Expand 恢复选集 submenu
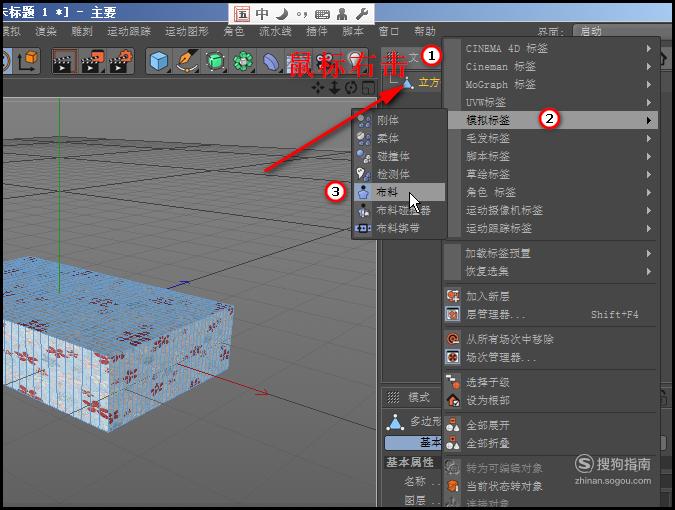 click(551, 272)
